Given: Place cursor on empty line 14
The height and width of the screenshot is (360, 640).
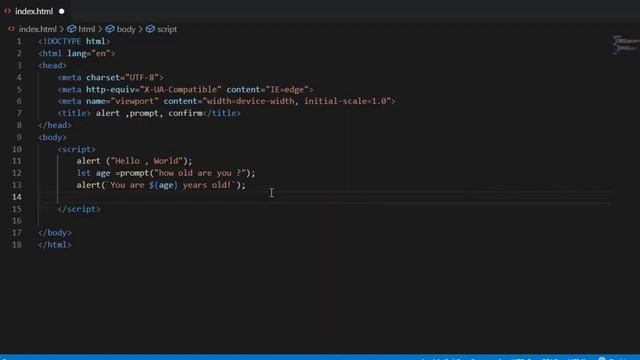Looking at the screenshot, I should tap(324, 197).
